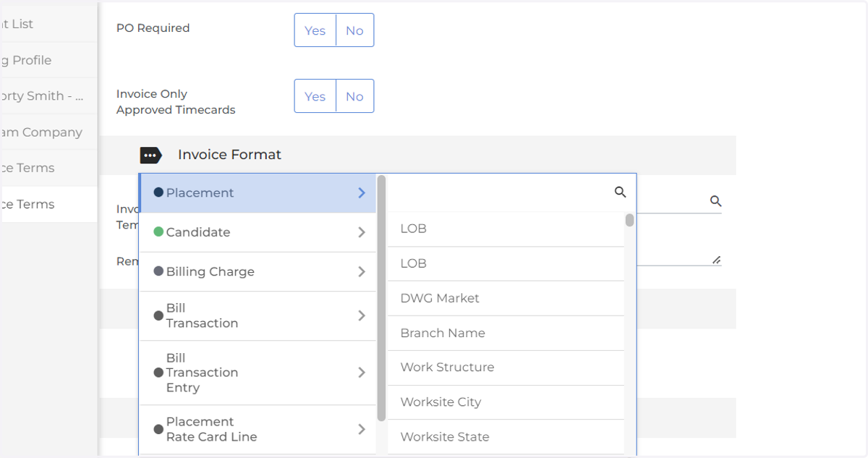The image size is (868, 458).
Task: Set PO Required to Yes
Action: [315, 30]
